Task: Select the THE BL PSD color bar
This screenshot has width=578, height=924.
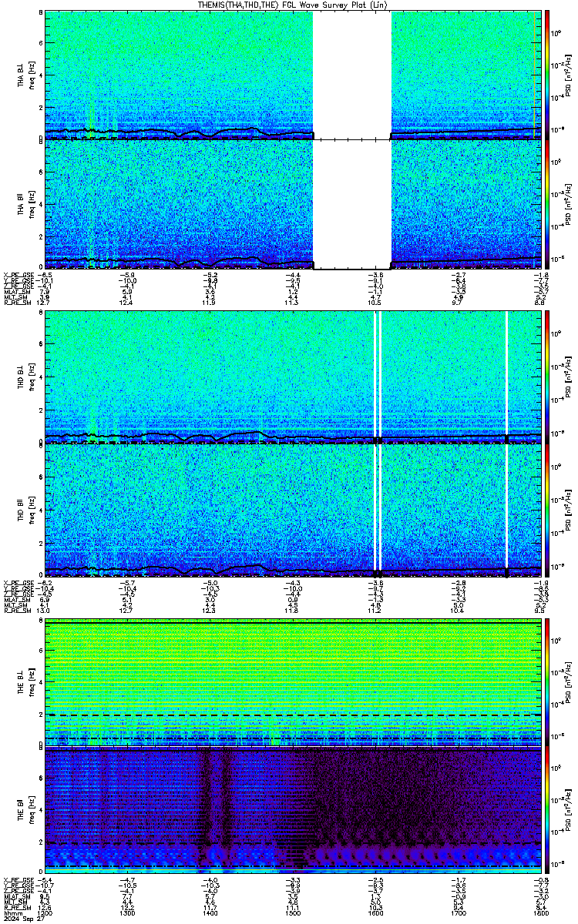Action: [547, 682]
